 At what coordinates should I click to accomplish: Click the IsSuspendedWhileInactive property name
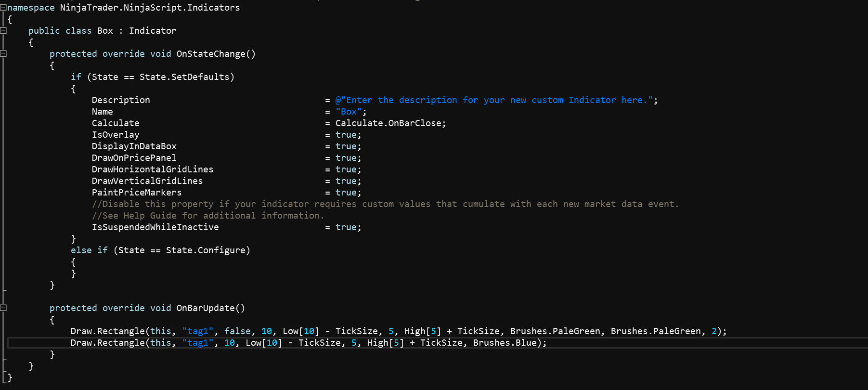(x=155, y=227)
